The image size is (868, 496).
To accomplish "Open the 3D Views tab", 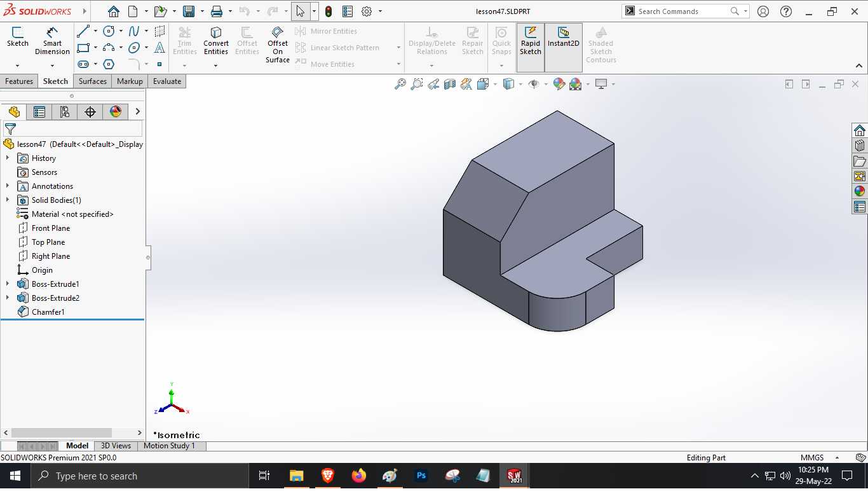I will pos(116,446).
